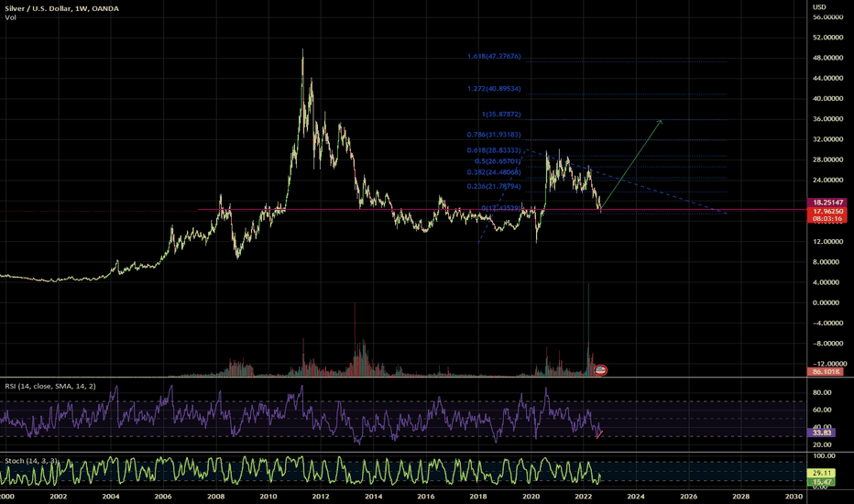The height and width of the screenshot is (504, 854).
Task: Click the 60.00 level on RSI scale
Action: (822, 410)
